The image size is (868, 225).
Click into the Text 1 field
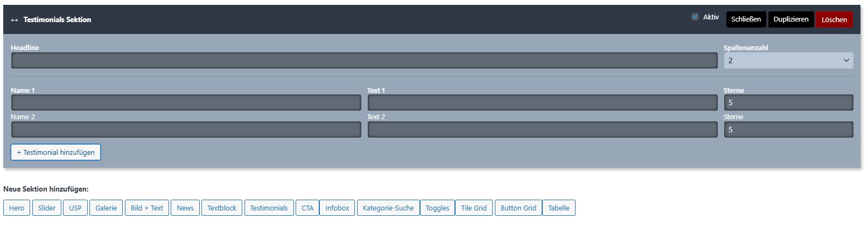pos(542,103)
